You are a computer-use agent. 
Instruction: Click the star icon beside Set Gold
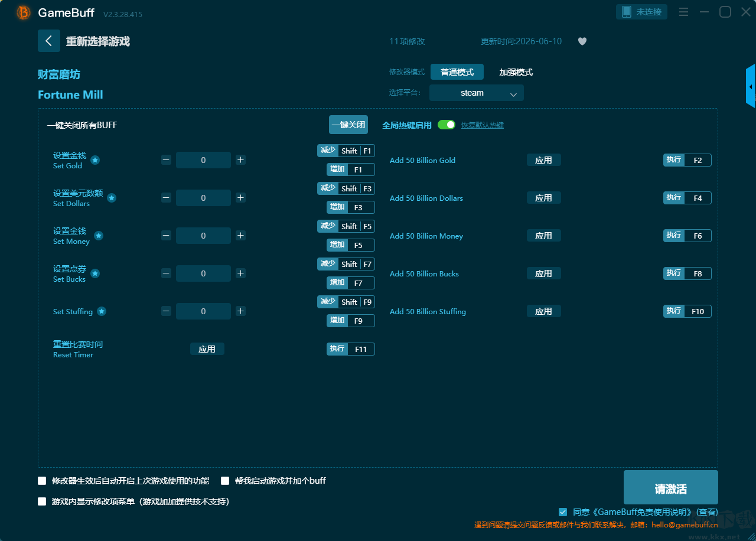(x=95, y=160)
